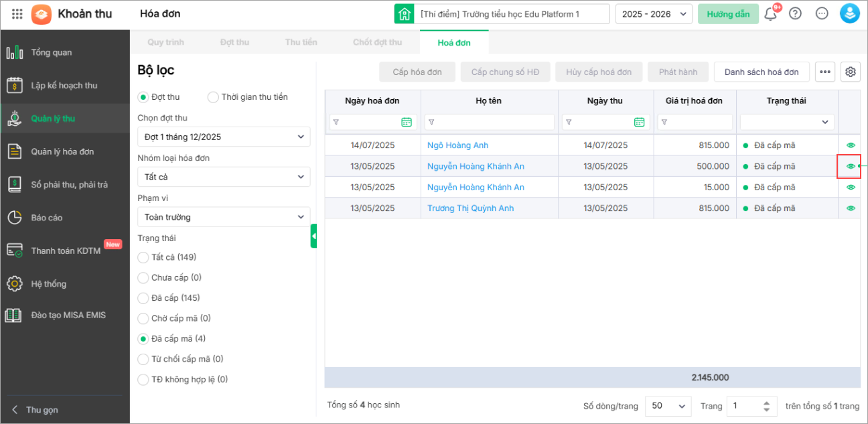This screenshot has height=424, width=868.
Task: Open the rows per page dropdown
Action: [668, 406]
